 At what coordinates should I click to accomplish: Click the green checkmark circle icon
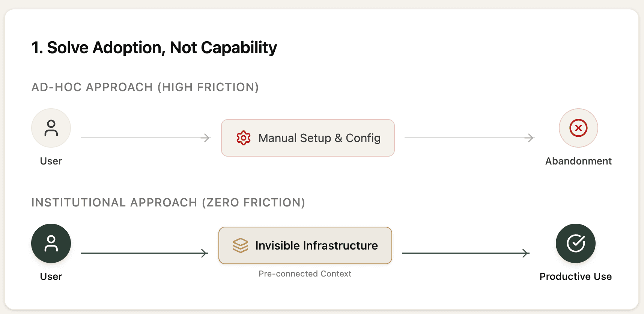click(x=576, y=243)
